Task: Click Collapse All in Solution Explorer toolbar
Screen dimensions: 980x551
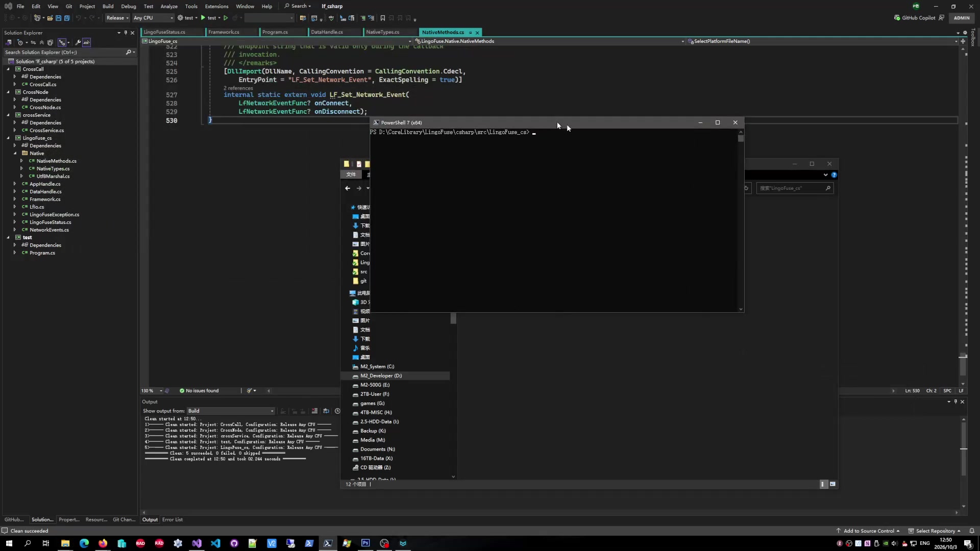Action: tap(42, 42)
